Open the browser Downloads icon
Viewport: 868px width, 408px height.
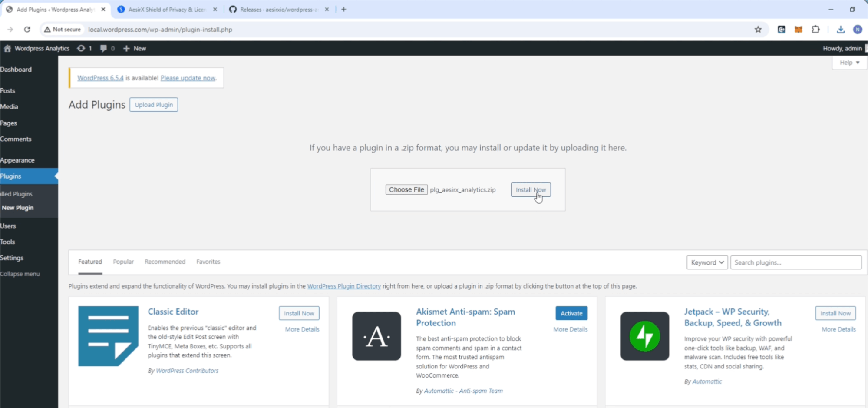coord(841,30)
